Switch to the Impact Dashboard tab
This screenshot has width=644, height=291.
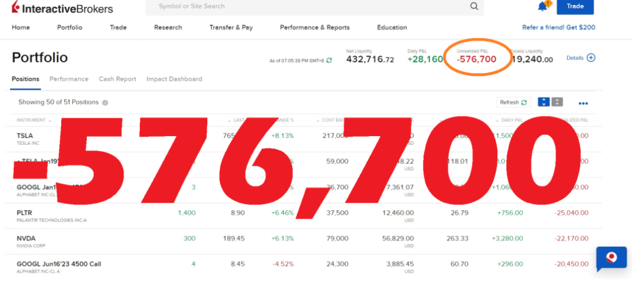tap(174, 79)
